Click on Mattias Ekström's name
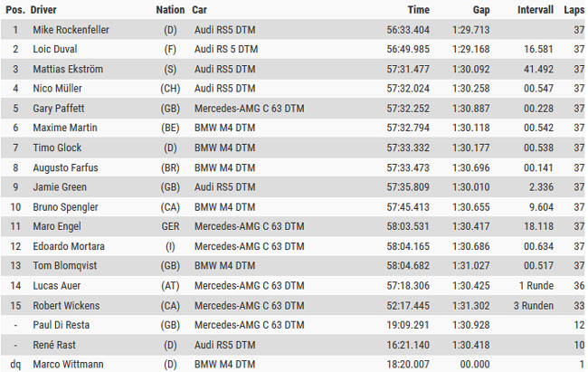The height and width of the screenshot is (372, 588). [x=69, y=69]
